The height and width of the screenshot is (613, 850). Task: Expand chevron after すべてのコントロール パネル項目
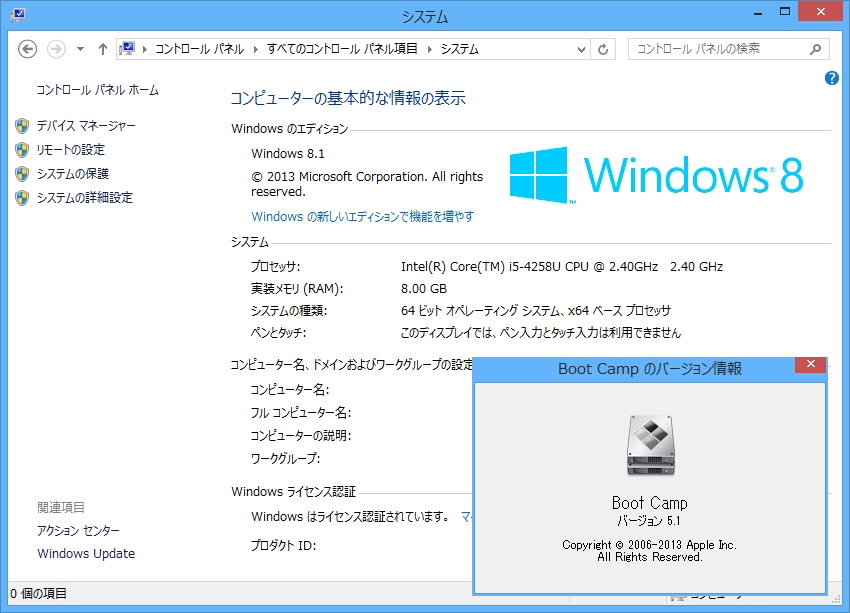429,49
